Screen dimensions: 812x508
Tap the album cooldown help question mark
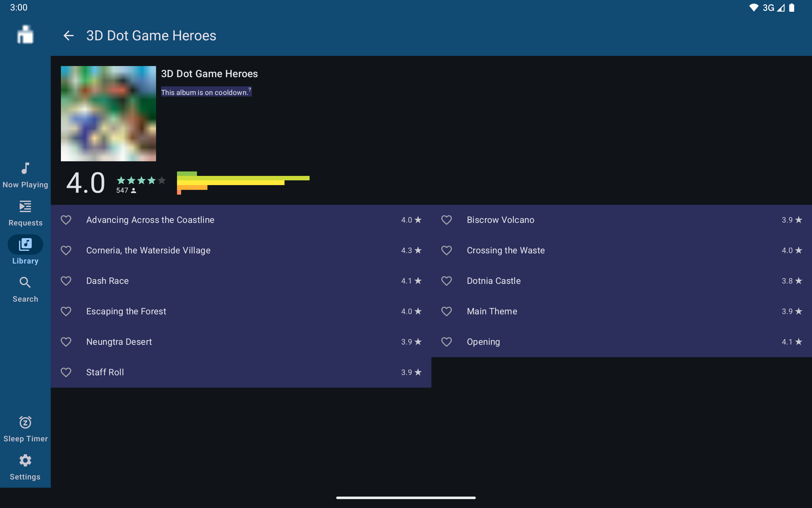pos(250,90)
